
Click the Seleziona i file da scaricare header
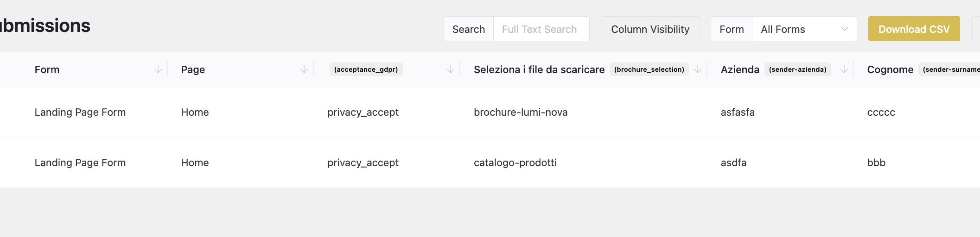[x=539, y=69]
